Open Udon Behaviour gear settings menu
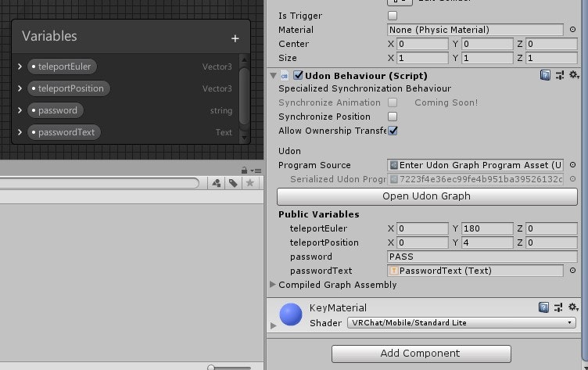The height and width of the screenshot is (370, 588). click(x=574, y=75)
